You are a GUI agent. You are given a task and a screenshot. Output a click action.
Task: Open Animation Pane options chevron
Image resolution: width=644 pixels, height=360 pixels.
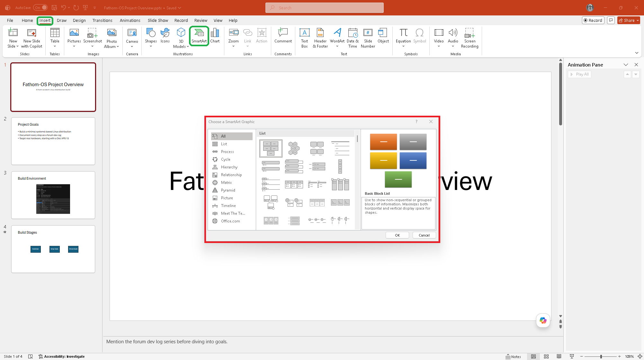tap(626, 65)
